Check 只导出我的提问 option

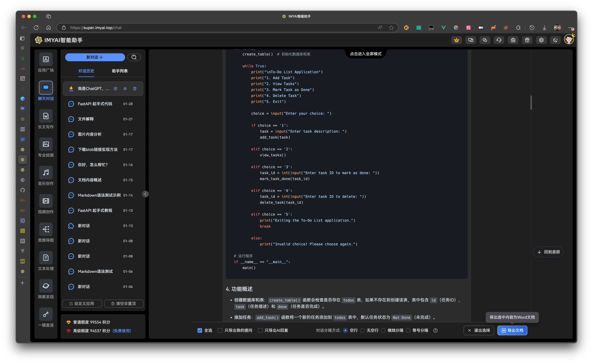[x=220, y=330]
